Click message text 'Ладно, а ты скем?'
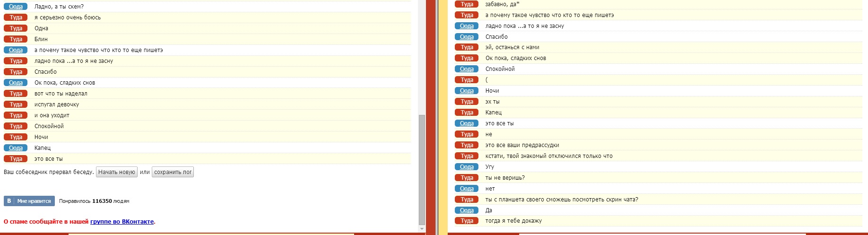 click(59, 7)
